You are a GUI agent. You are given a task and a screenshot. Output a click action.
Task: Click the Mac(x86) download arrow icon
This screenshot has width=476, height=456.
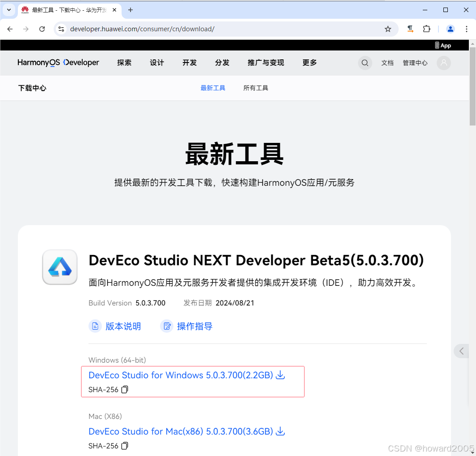(280, 431)
